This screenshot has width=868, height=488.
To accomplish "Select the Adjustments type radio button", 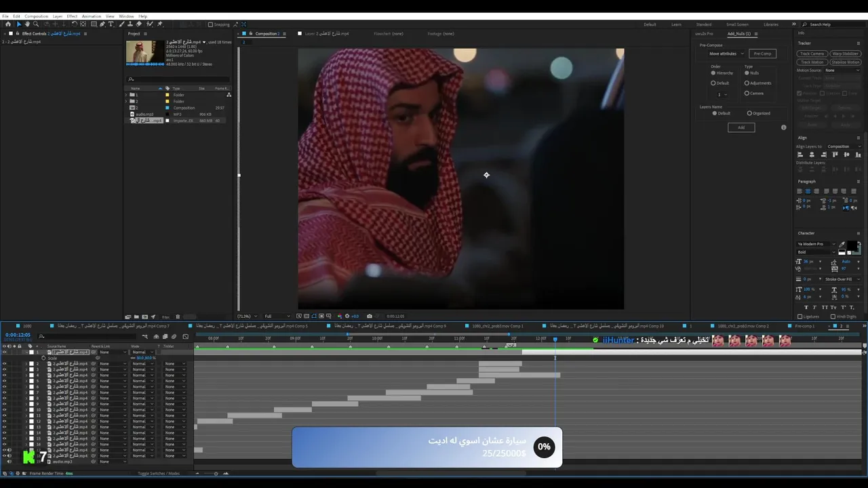I will (747, 83).
